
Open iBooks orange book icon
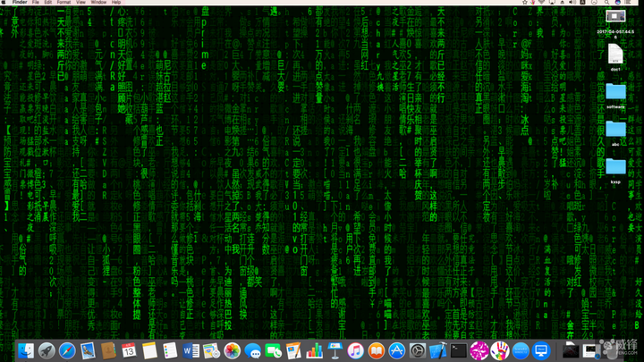pyautogui.click(x=376, y=351)
